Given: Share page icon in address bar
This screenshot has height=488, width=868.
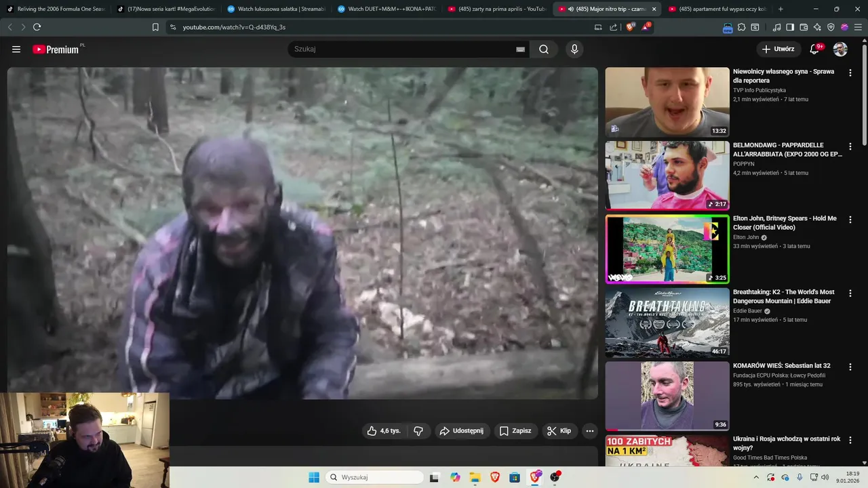Looking at the screenshot, I should tap(614, 27).
